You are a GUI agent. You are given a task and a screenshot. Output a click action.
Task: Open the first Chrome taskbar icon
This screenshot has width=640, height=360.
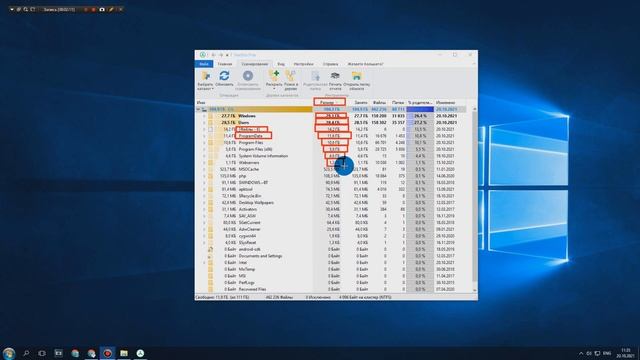pyautogui.click(x=75, y=353)
